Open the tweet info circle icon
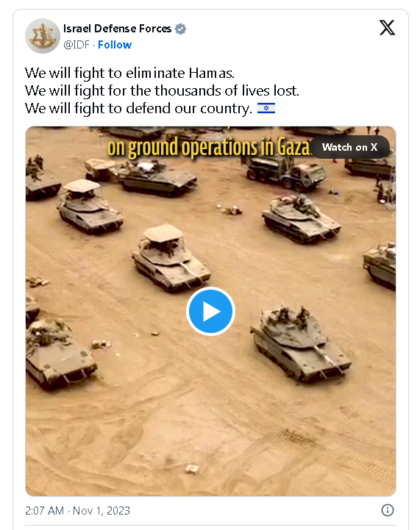 coord(388,510)
